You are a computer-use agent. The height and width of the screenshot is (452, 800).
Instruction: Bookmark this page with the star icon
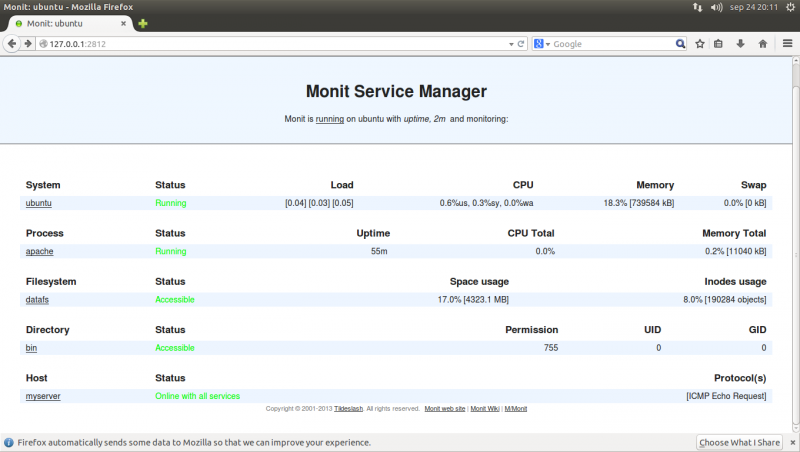pos(700,44)
